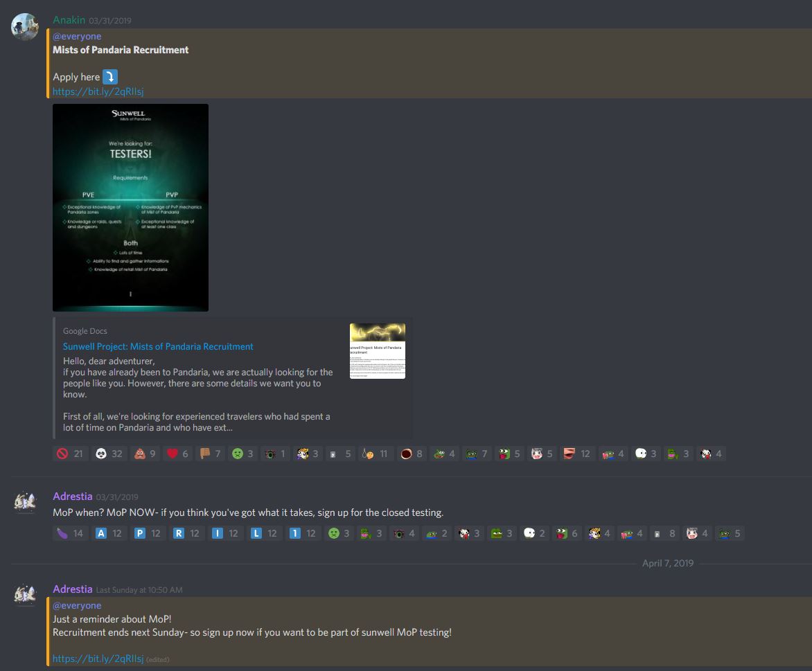Click the anime girl reaction with 5
Screen dimensions: 812x671
point(542,454)
